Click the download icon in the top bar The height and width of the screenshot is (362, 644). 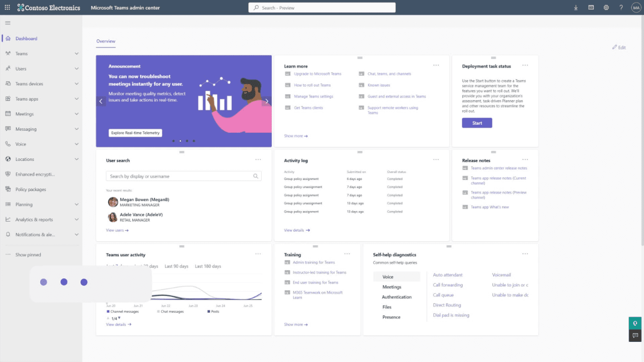576,7
